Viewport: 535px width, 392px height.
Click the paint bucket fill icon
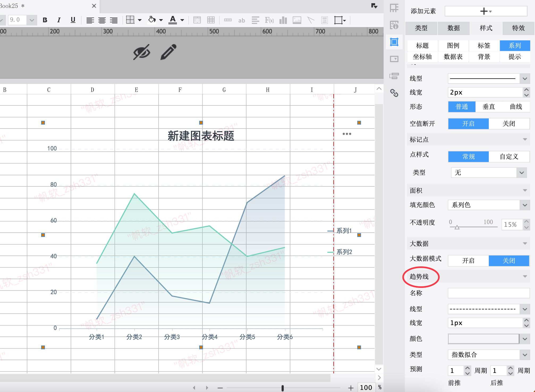(x=152, y=20)
